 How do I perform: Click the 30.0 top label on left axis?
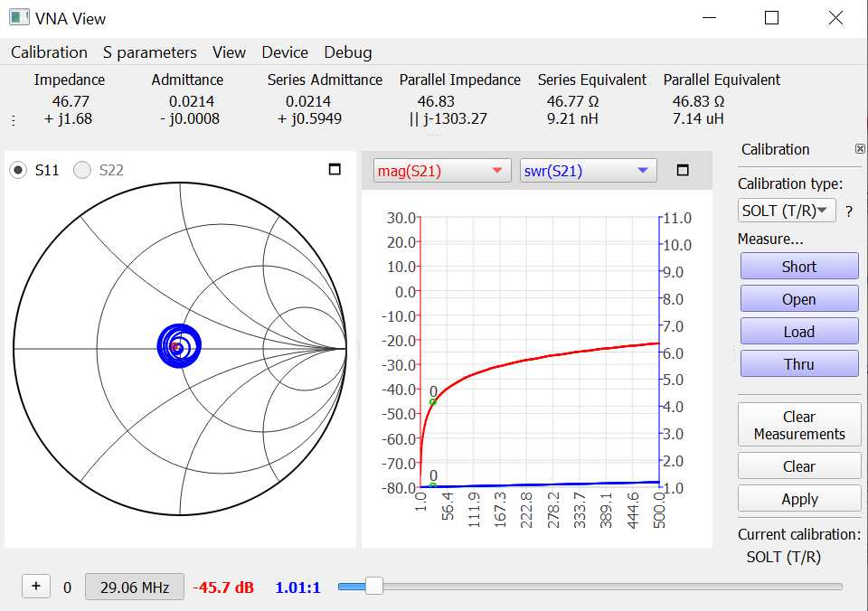pos(401,218)
